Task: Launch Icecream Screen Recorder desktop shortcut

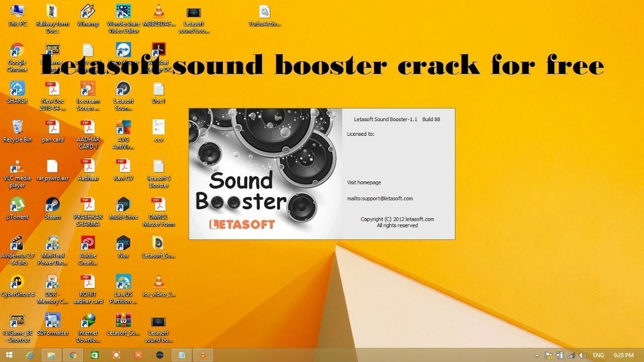Action: click(88, 96)
